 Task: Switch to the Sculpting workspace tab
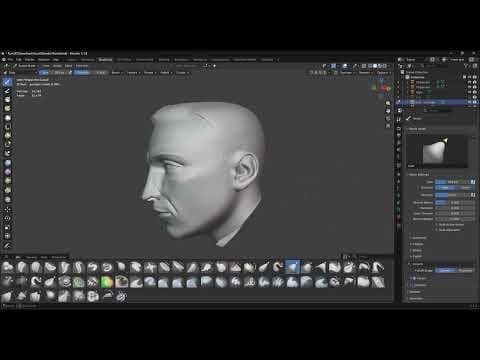coord(105,60)
